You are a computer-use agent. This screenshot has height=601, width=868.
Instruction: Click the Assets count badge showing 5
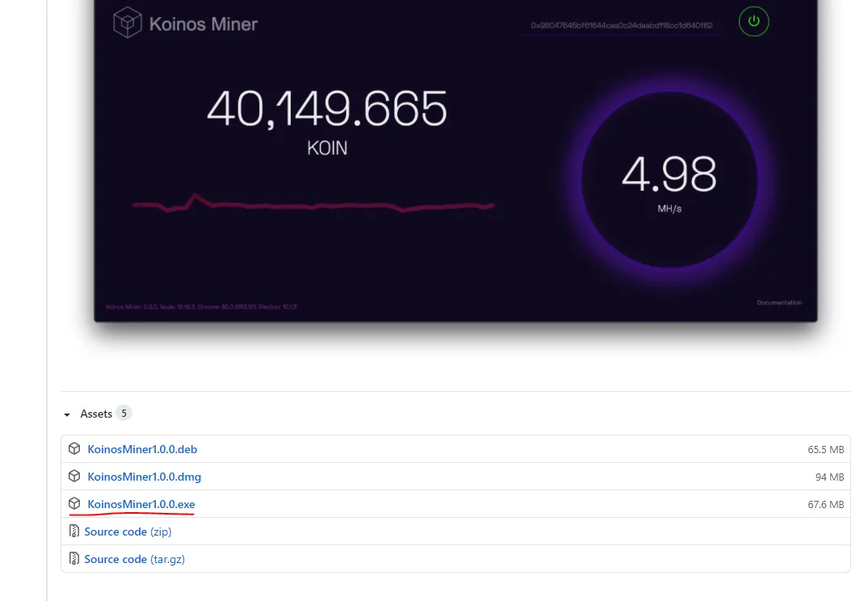[x=124, y=414]
